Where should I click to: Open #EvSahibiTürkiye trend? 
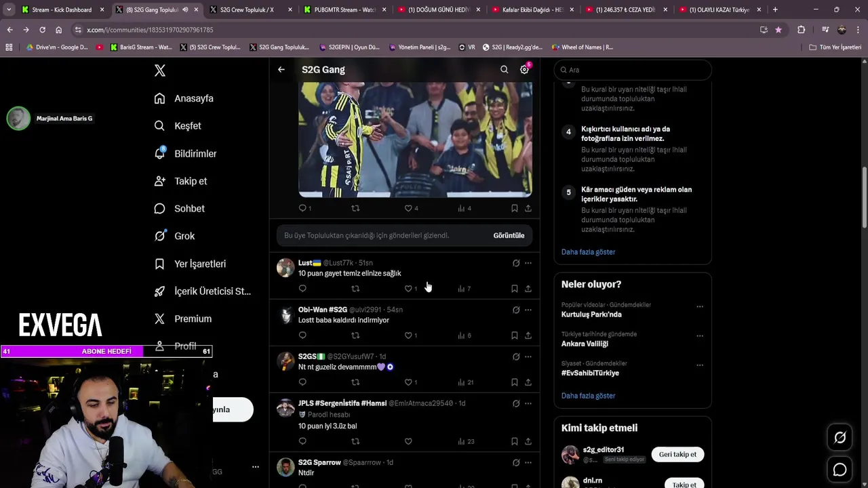[x=590, y=373]
